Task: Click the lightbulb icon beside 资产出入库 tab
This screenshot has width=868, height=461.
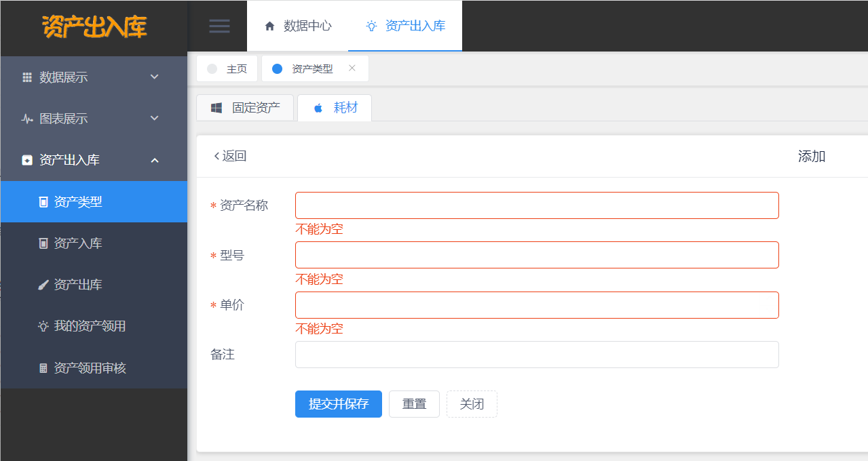Action: coord(371,26)
